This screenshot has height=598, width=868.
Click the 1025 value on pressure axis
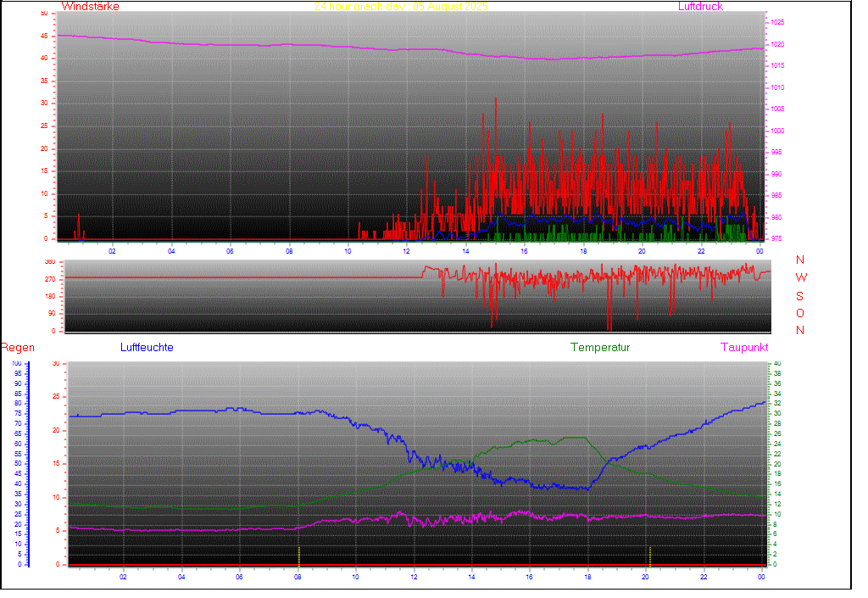pos(777,22)
